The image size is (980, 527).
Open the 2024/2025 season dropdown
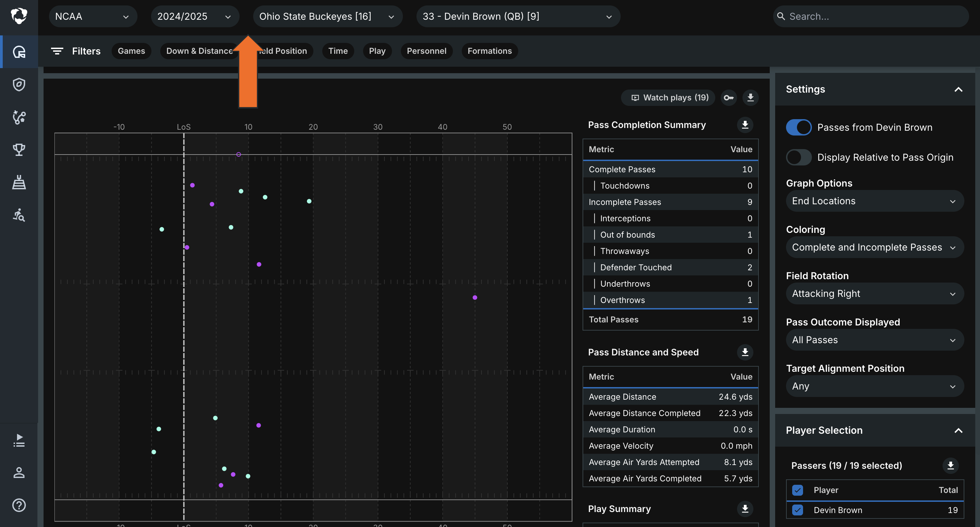tap(195, 16)
